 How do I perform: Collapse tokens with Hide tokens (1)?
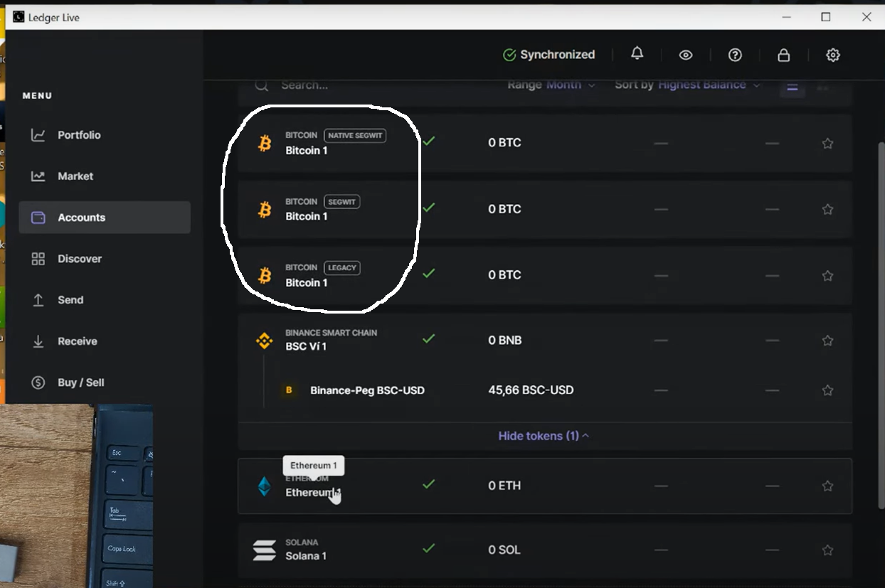tap(544, 436)
